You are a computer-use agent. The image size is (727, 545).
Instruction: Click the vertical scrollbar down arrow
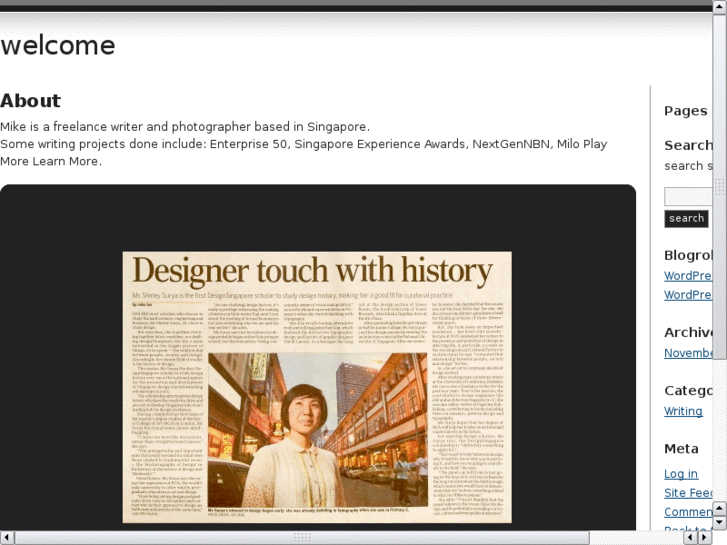click(x=719, y=522)
